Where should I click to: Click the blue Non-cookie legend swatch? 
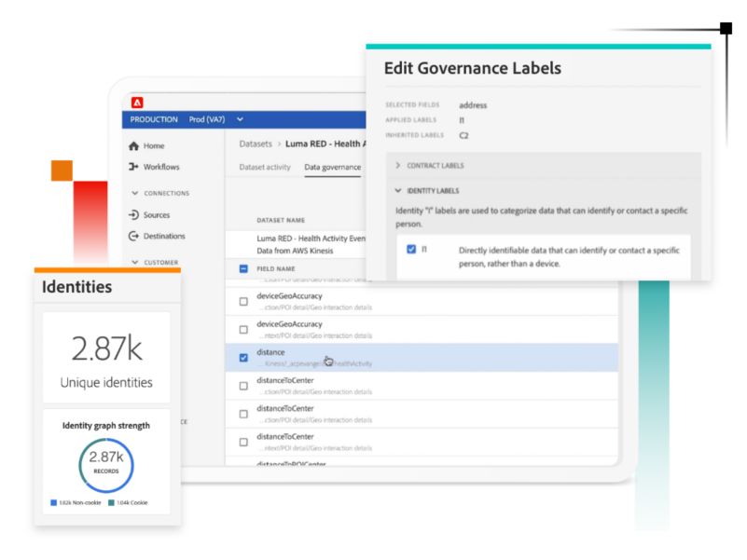[54, 502]
